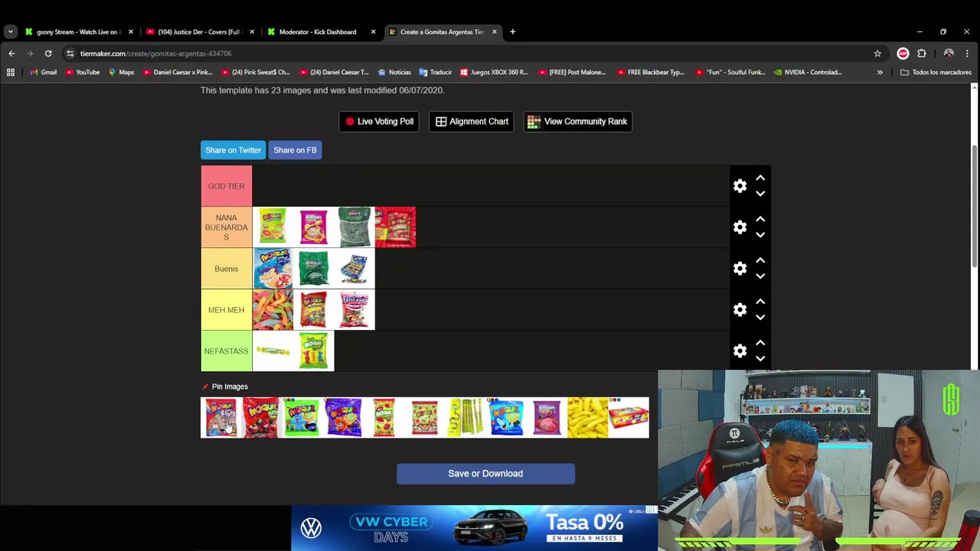Open Noticias bookmark
980x551 pixels.
click(394, 73)
